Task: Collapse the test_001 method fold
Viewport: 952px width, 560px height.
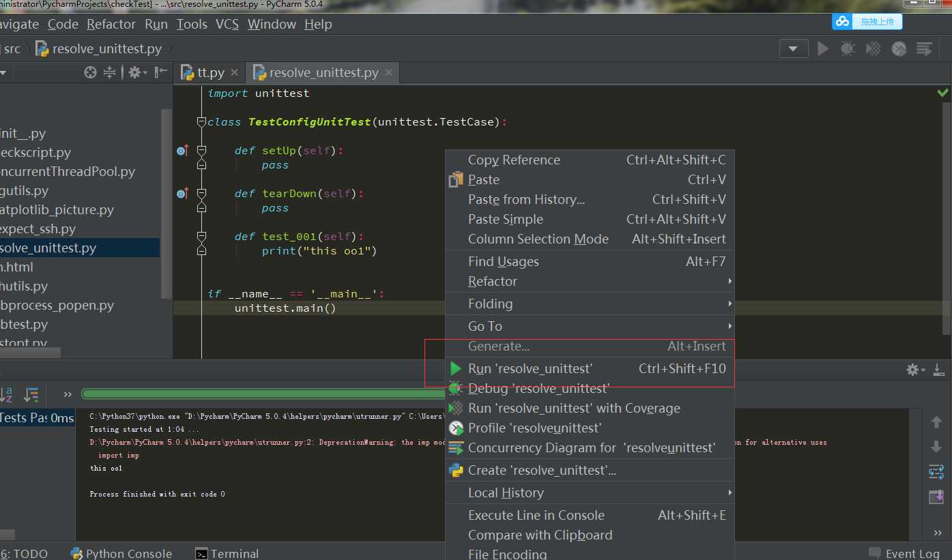Action: click(201, 237)
